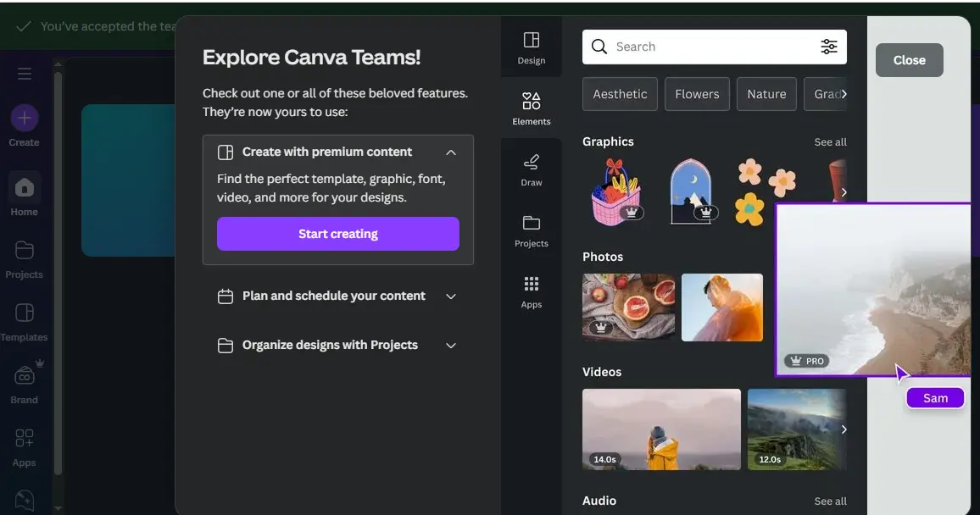
Task: Select the flowers graphic
Action: click(x=765, y=191)
